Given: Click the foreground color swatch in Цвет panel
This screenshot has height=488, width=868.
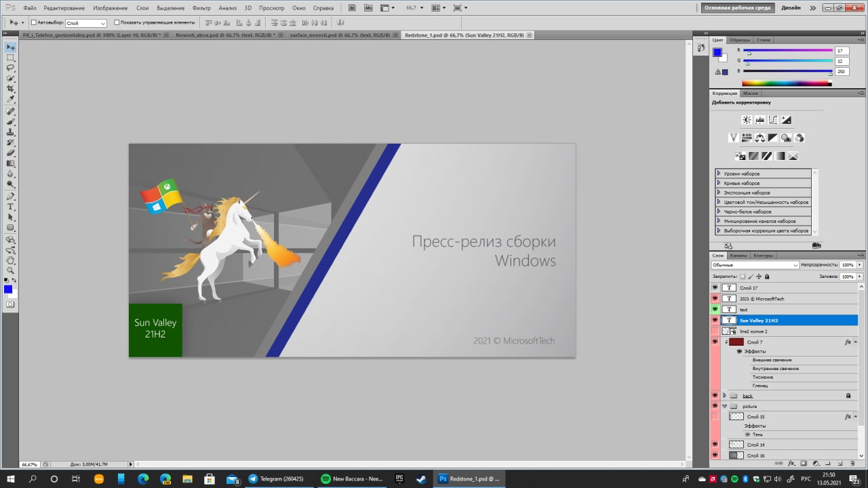Looking at the screenshot, I should [x=717, y=52].
